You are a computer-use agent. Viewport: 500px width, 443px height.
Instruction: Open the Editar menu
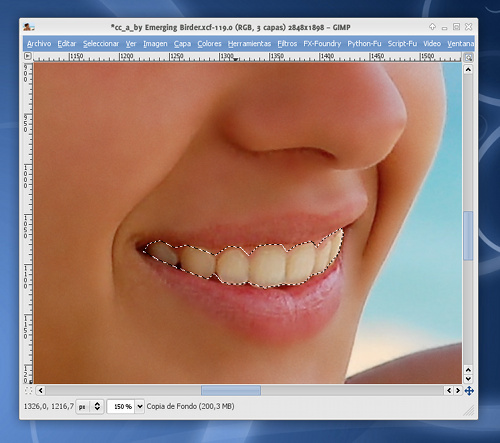click(67, 44)
